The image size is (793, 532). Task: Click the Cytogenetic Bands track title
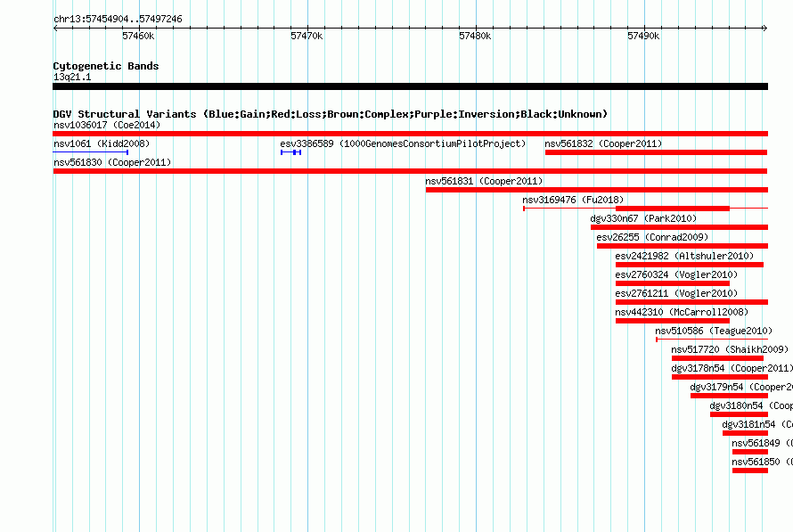click(x=106, y=66)
